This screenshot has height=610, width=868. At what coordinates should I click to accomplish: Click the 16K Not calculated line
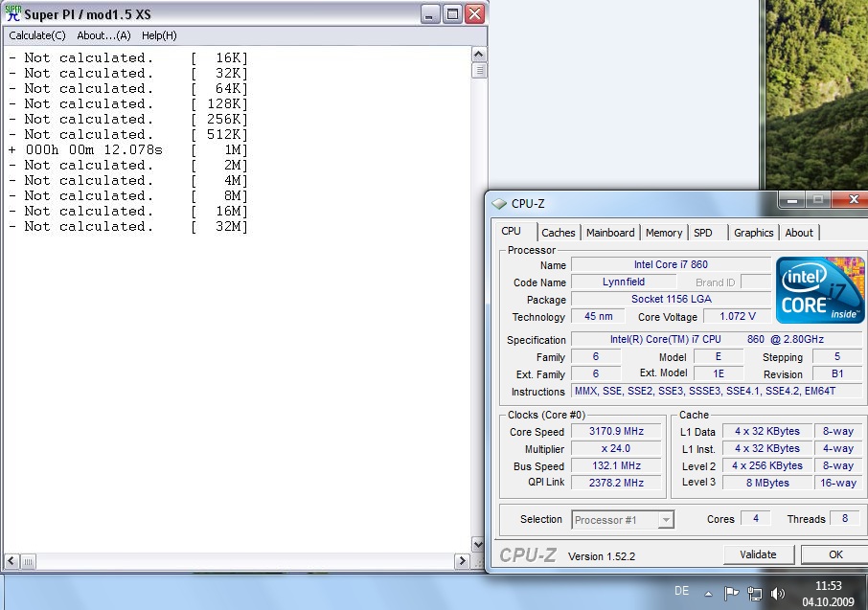(127, 58)
